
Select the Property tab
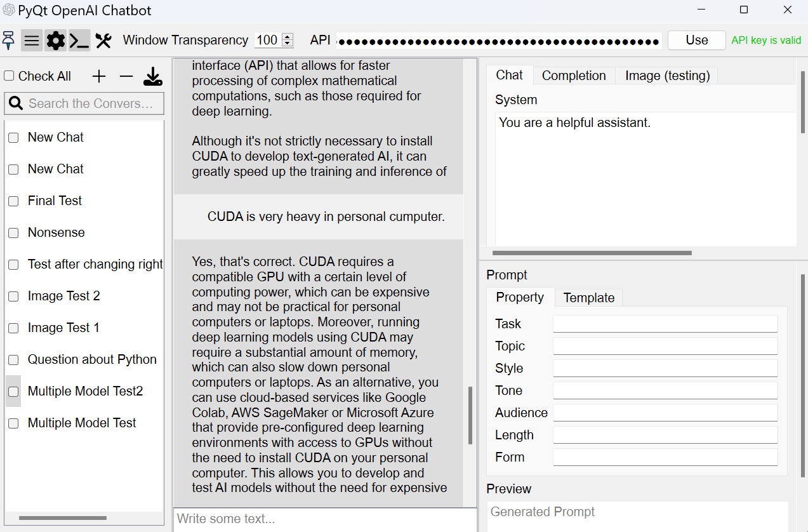(520, 297)
